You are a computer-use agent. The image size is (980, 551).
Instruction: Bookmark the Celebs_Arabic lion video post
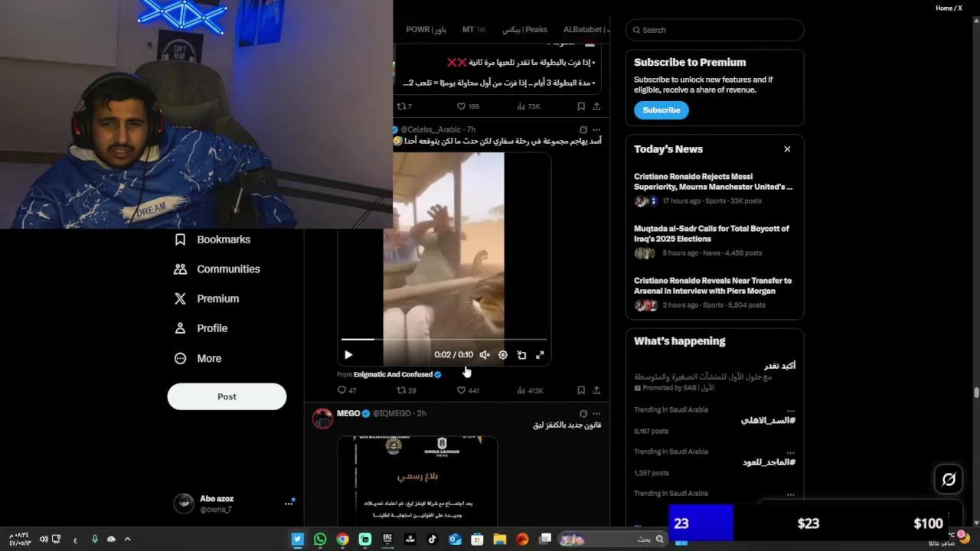click(581, 390)
